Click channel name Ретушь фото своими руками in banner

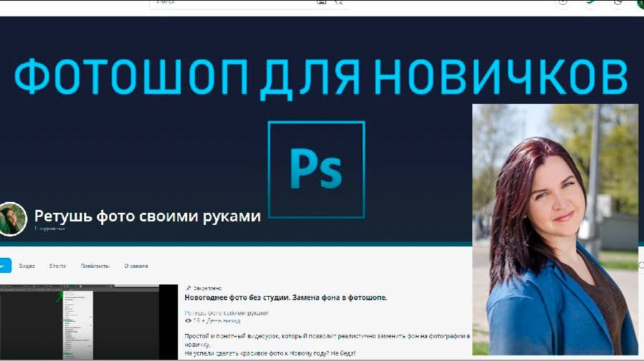(x=148, y=216)
